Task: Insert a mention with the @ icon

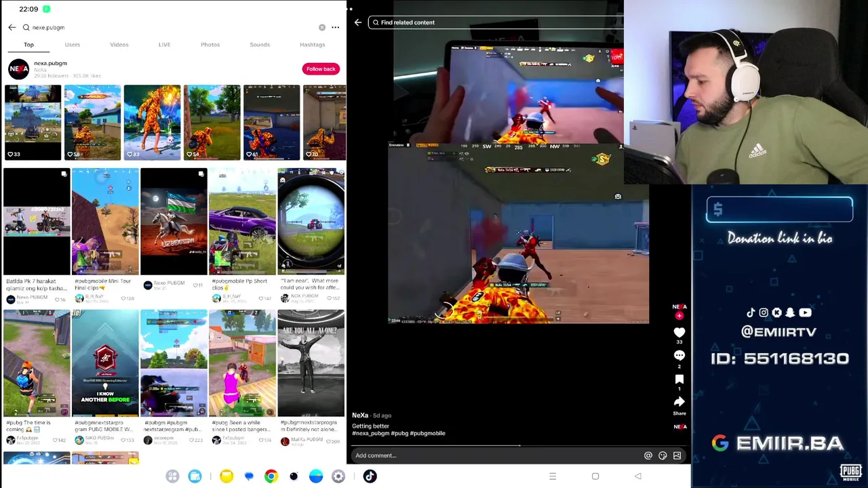Action: (x=648, y=455)
